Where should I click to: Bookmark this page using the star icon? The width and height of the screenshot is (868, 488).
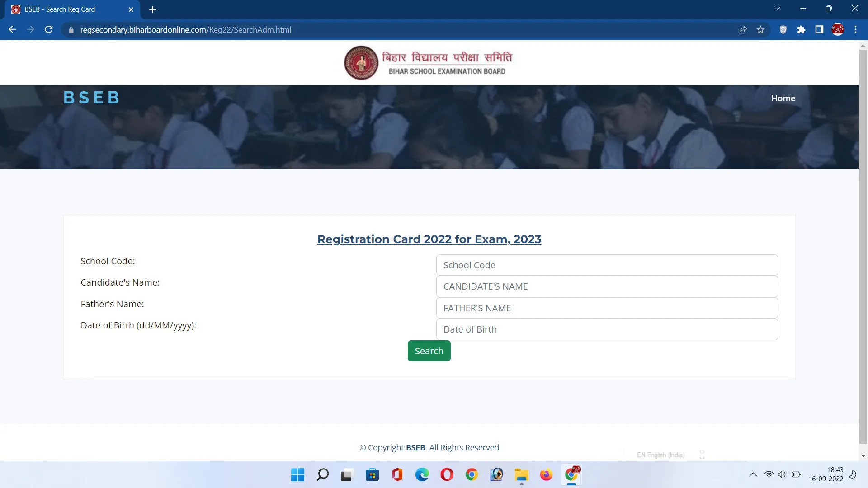[761, 29]
